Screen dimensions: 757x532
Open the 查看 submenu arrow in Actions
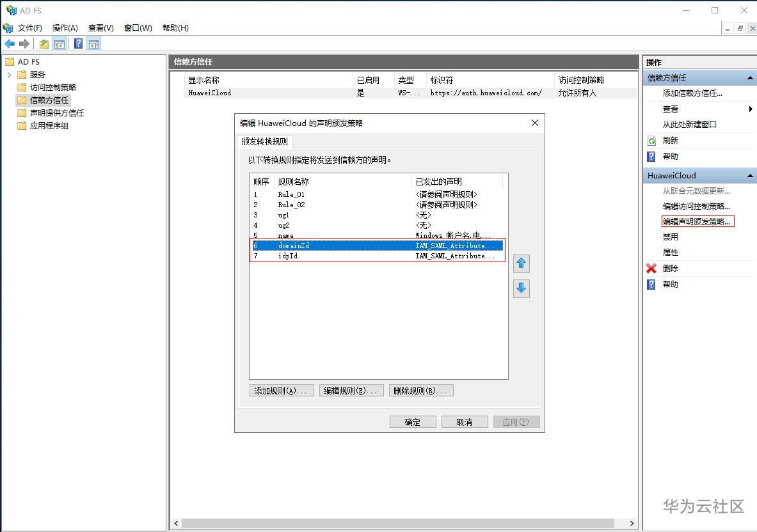coord(750,109)
